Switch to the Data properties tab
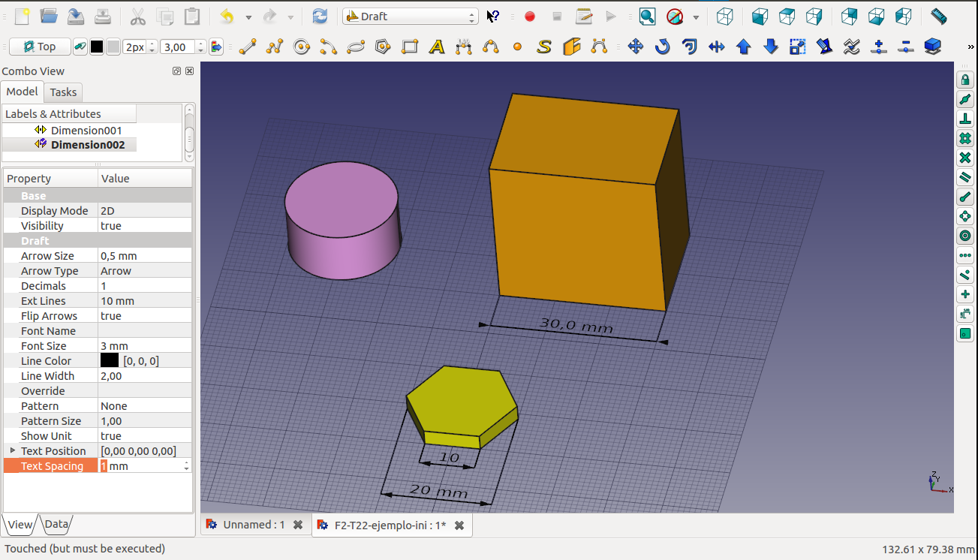The width and height of the screenshot is (978, 560). click(x=57, y=524)
